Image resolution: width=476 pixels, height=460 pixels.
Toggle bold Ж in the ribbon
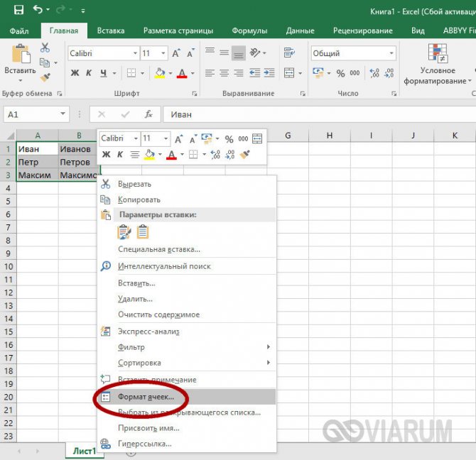pyautogui.click(x=75, y=73)
